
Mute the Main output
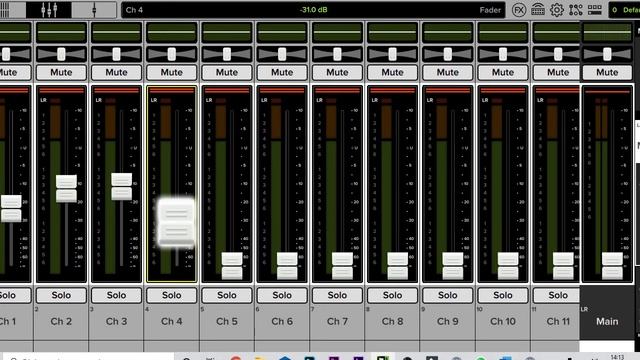[x=607, y=72]
